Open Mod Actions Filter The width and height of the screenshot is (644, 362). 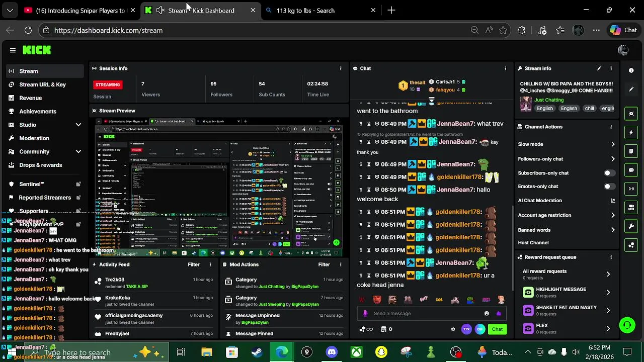(324, 264)
